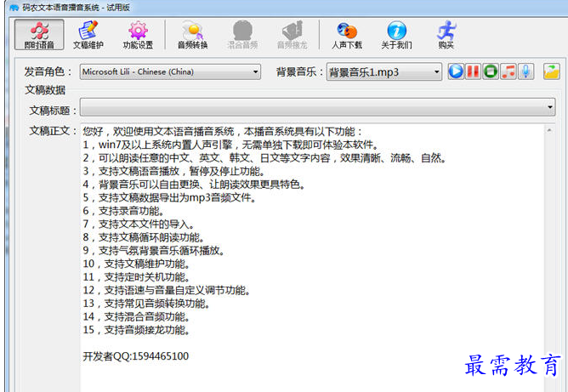Open the 音频转换 audio conversion tool
Screen dimensions: 568x392
point(192,35)
